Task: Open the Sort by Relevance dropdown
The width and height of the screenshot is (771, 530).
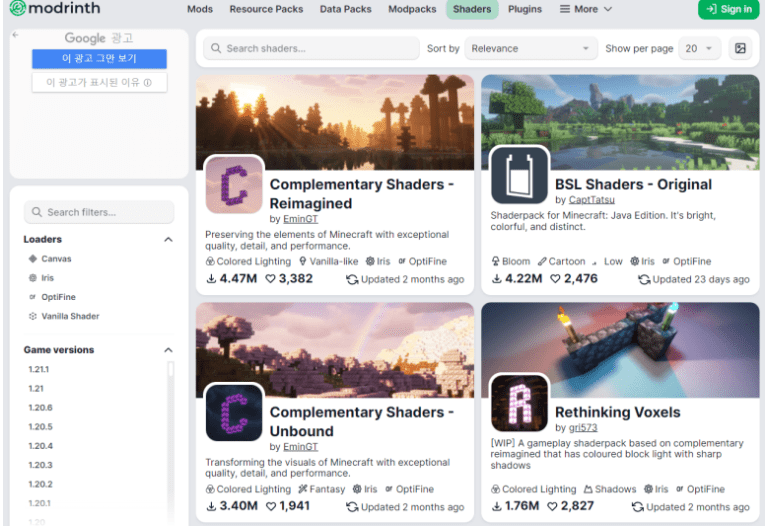Action: tap(531, 48)
